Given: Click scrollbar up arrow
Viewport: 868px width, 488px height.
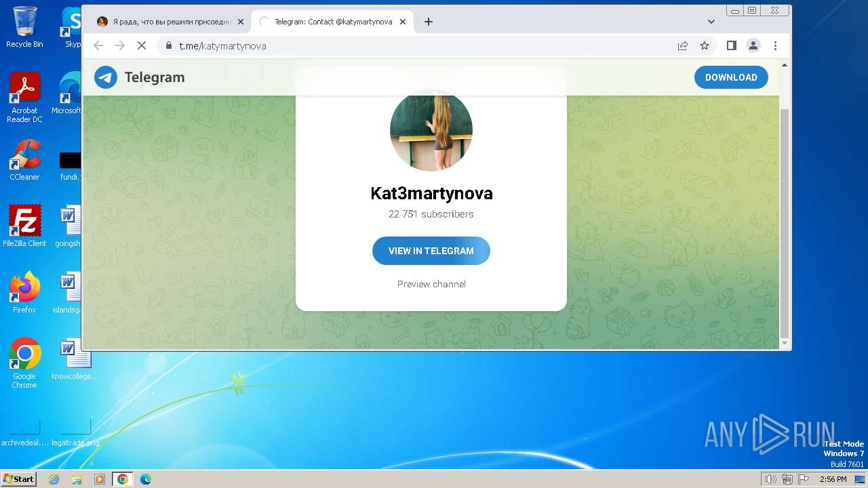Looking at the screenshot, I should click(785, 65).
